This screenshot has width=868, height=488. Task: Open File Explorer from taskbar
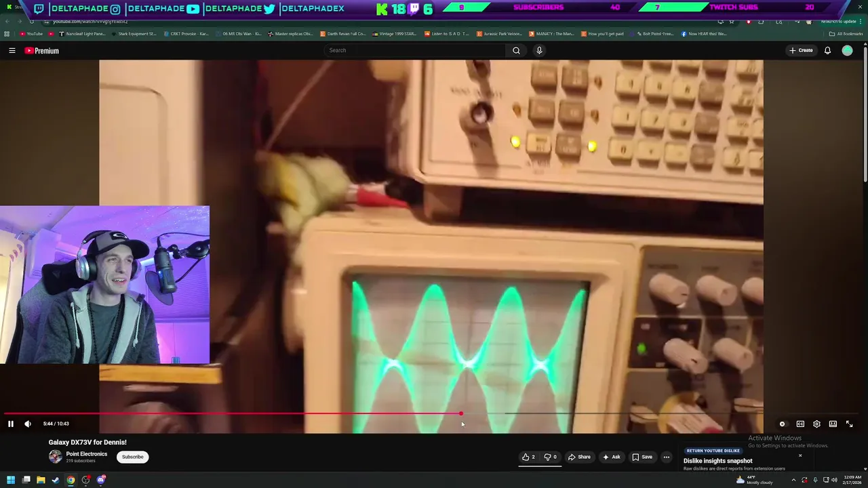(x=41, y=481)
